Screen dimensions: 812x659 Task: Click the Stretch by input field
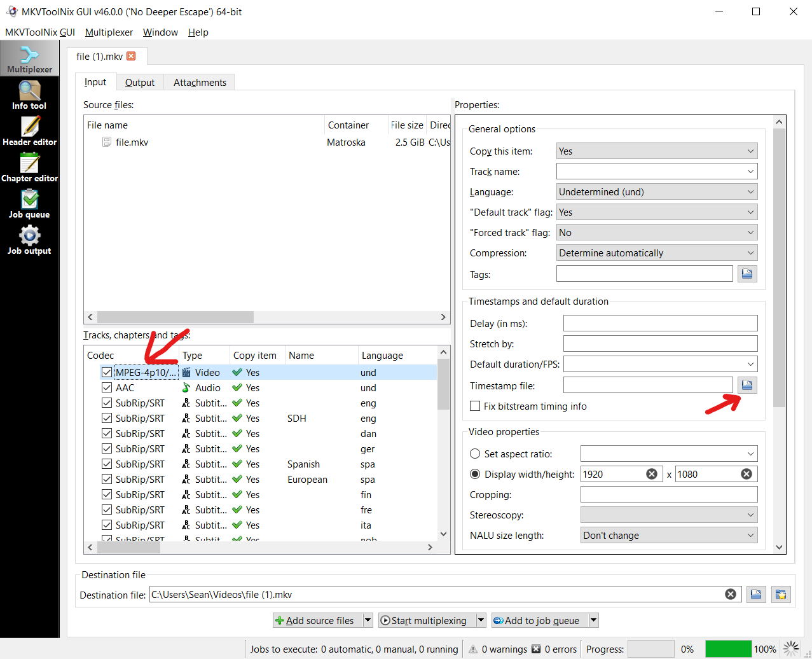tap(661, 343)
